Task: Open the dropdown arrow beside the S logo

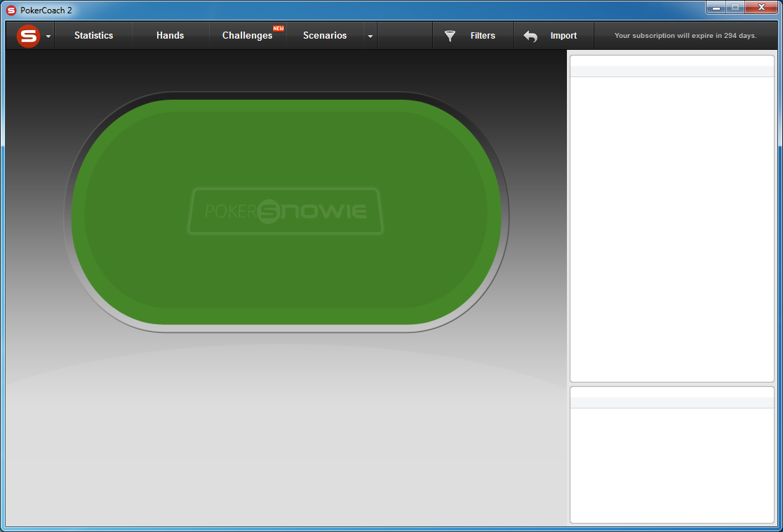Action: coord(48,36)
